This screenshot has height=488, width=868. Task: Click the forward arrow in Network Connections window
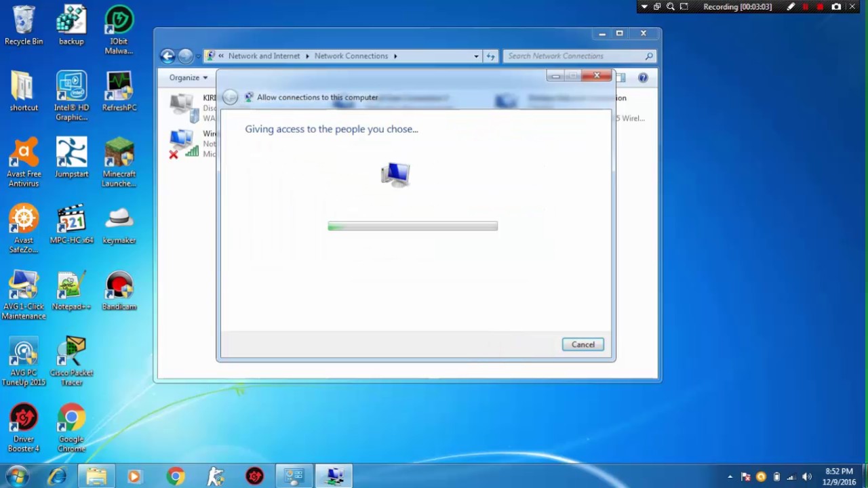pyautogui.click(x=186, y=56)
